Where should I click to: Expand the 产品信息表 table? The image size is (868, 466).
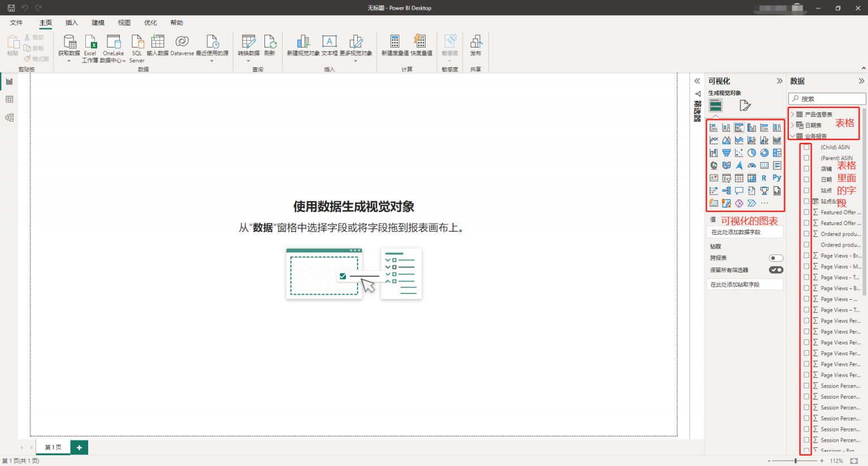coord(792,114)
